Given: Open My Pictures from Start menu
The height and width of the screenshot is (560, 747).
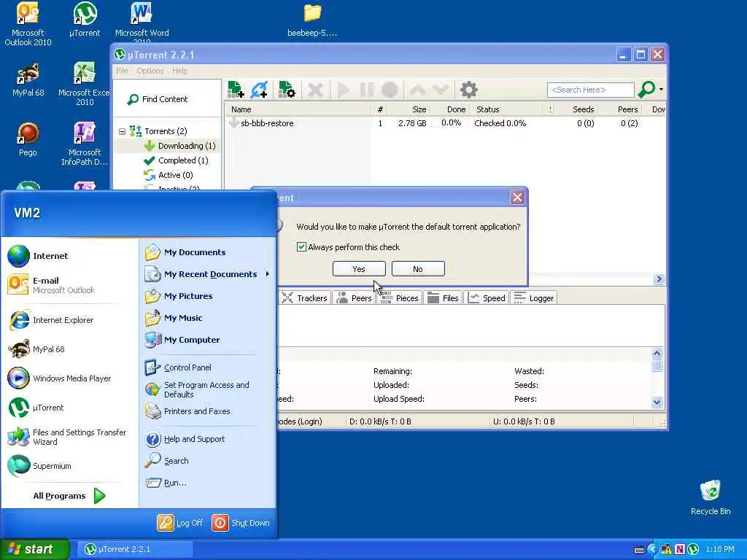Looking at the screenshot, I should 208,296.
